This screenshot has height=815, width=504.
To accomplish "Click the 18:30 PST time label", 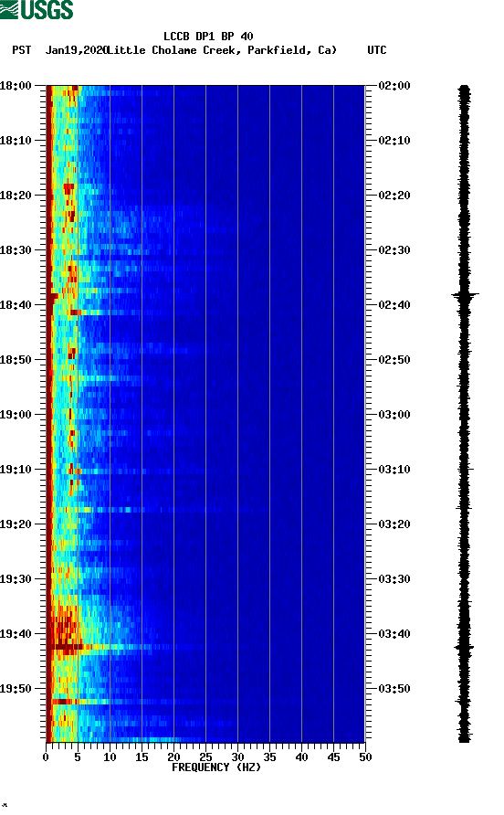I will point(16,250).
